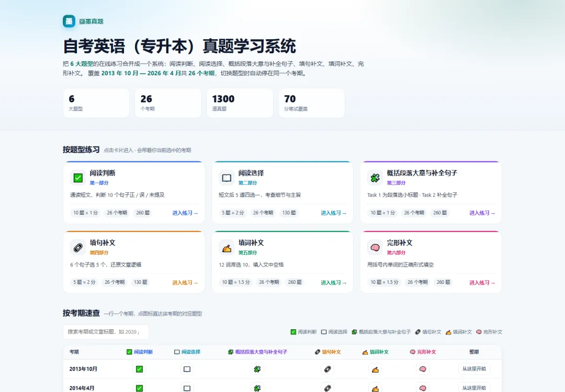Screen dimensions: 565x392
Task: Open puzzle icon in 2013年10月 row
Action: pos(257,369)
